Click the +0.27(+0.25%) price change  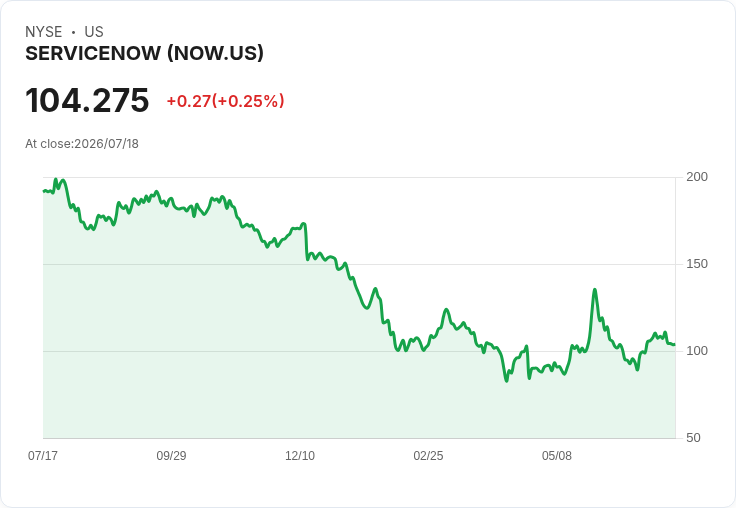coord(225,101)
